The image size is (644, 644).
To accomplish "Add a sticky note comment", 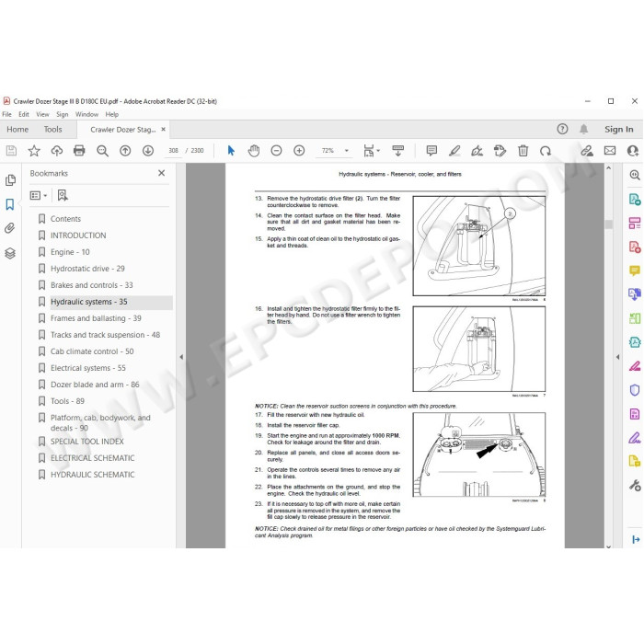I will 431,151.
